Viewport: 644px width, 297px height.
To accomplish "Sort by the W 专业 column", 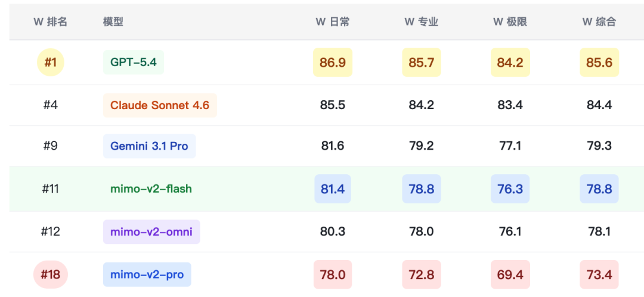I will [x=421, y=22].
